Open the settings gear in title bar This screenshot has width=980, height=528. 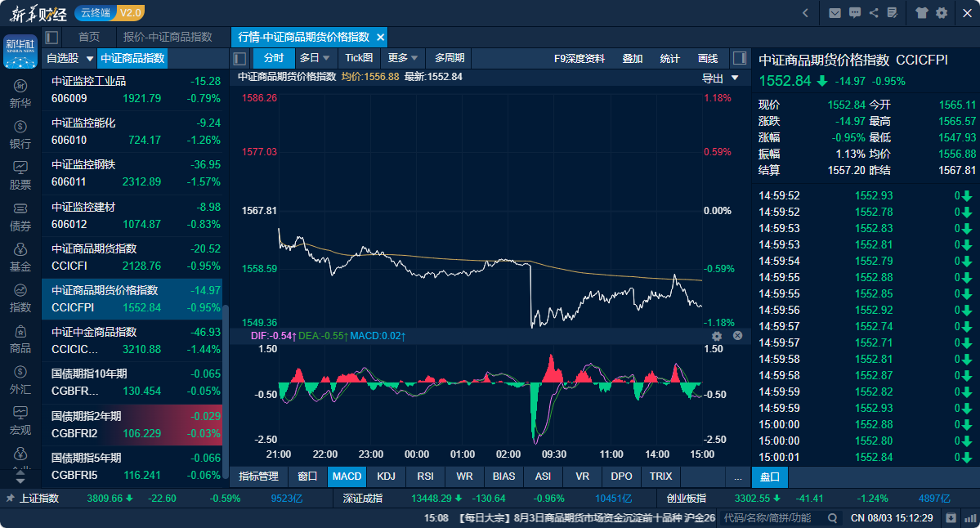(942, 12)
